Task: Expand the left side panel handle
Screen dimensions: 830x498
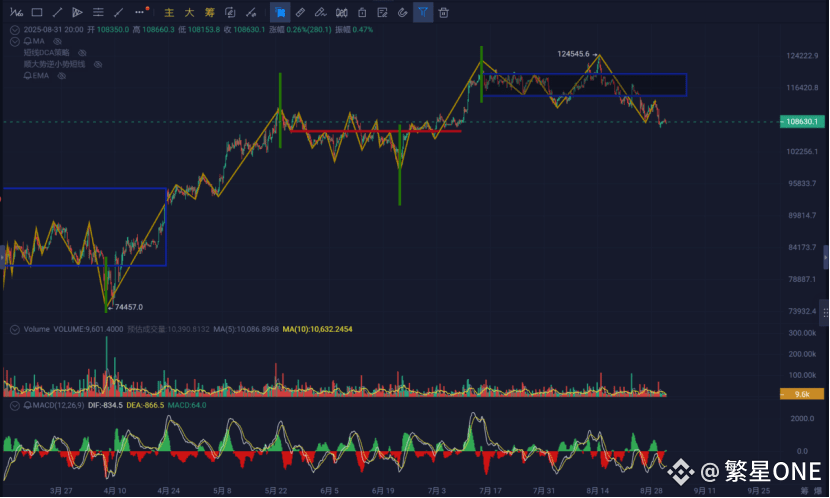Action: 2,258
